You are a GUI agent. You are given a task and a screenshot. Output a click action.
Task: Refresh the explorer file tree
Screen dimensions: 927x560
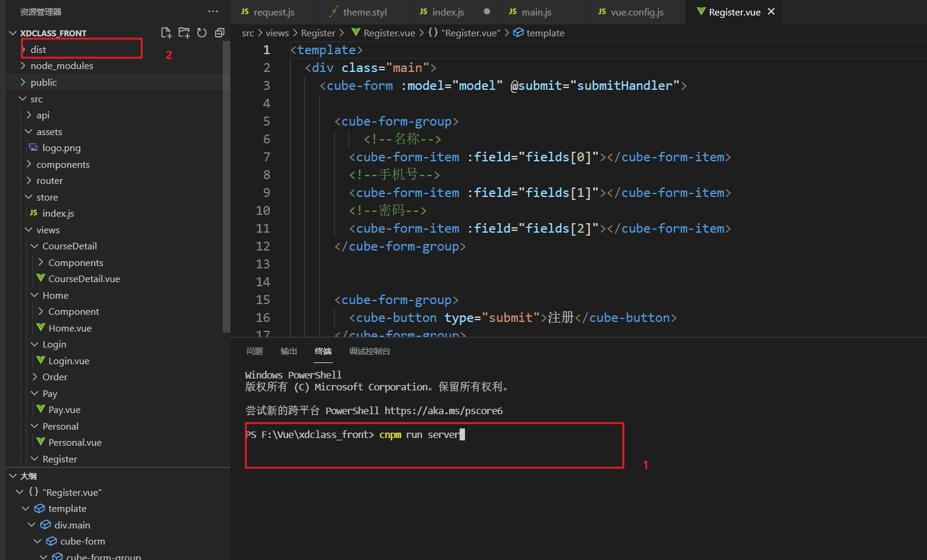(x=202, y=33)
